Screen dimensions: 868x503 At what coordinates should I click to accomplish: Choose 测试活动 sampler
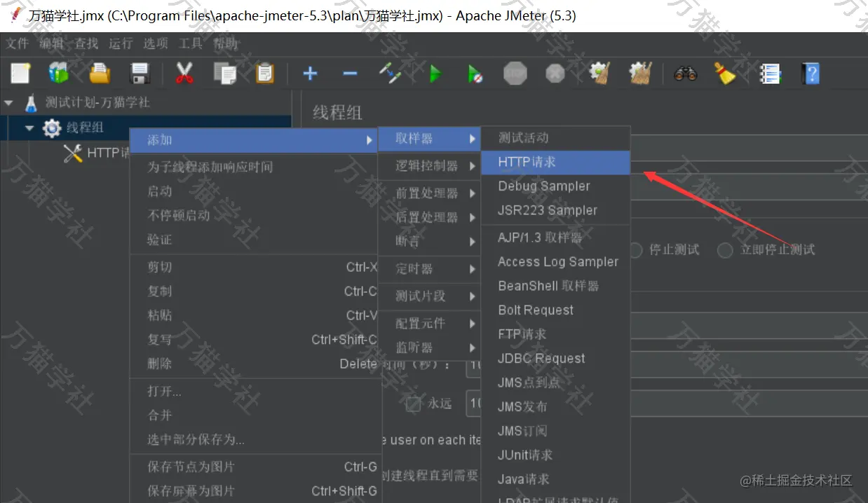(556, 138)
